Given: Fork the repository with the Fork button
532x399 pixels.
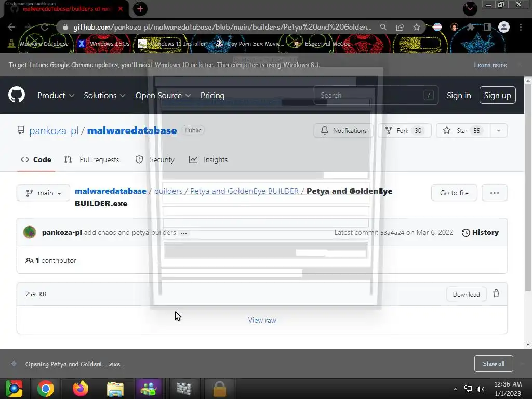Looking at the screenshot, I should (x=405, y=130).
